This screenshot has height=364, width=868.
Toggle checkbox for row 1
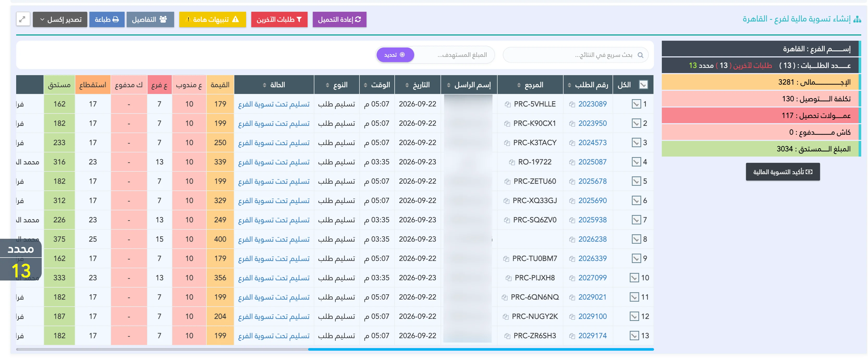click(x=636, y=104)
